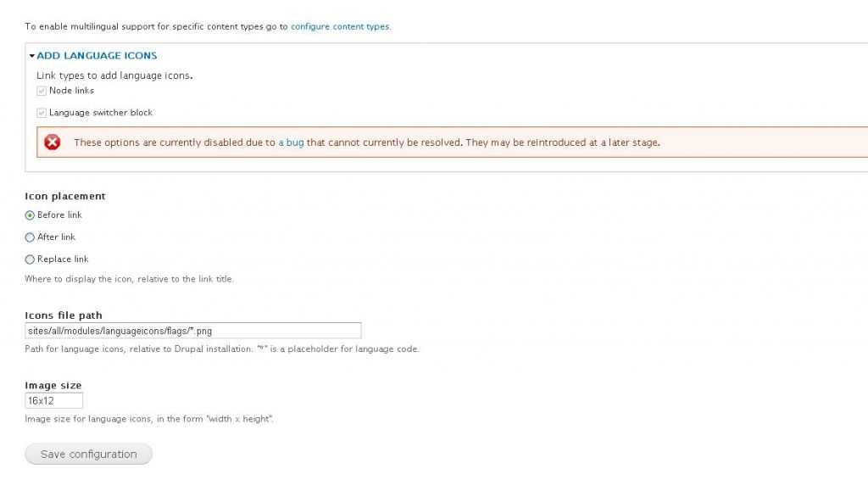Screen dimensions: 868x491
Task: Toggle the Language switcher block checkbox
Action: tap(42, 113)
